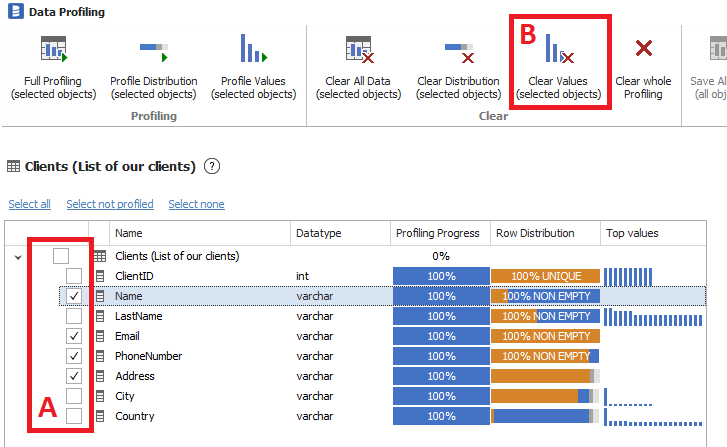Click Select not profiled link
This screenshot has height=447, width=727.
pyautogui.click(x=110, y=204)
